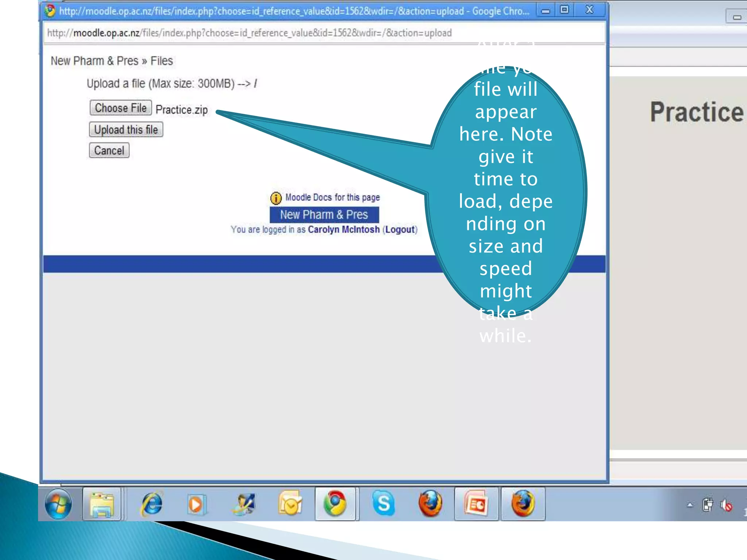Click the Moodle Docs info icon
747x560 pixels.
(x=276, y=198)
